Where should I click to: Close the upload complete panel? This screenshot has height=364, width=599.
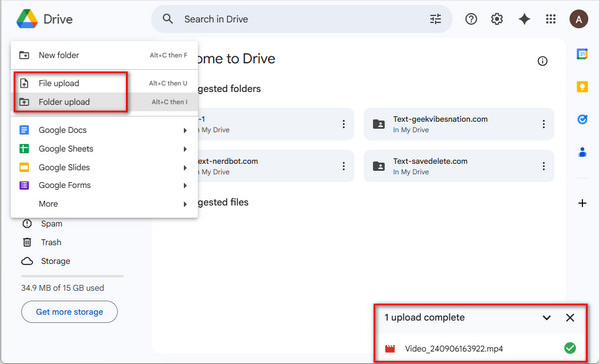(x=570, y=317)
